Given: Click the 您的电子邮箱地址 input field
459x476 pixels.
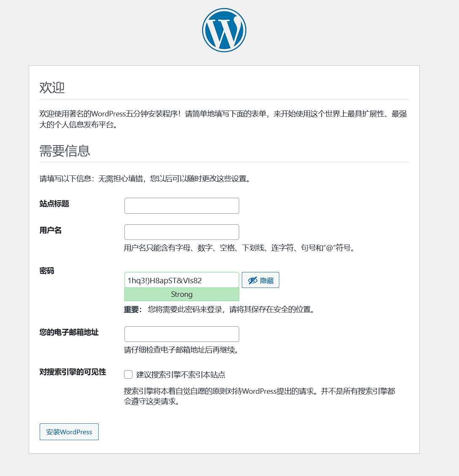Looking at the screenshot, I should click(182, 334).
